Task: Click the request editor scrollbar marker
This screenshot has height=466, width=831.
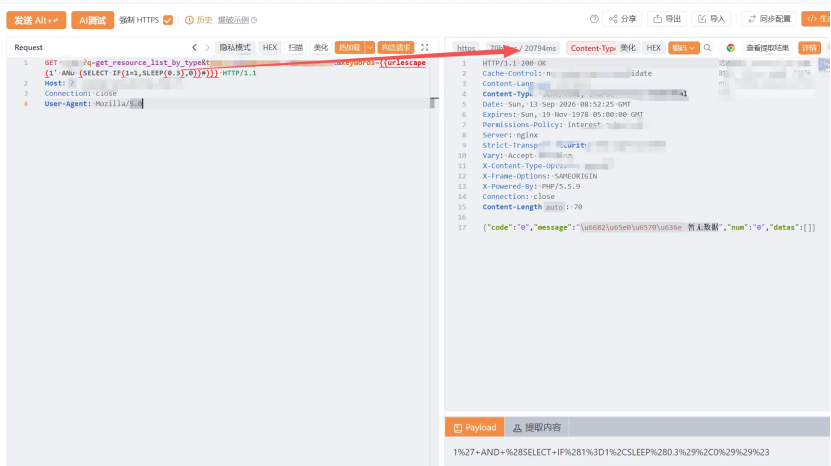Action: (433, 103)
